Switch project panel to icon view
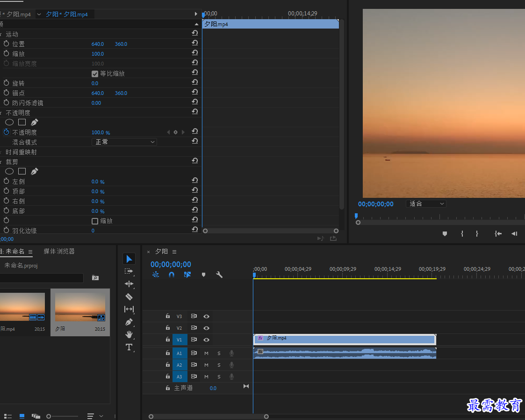525x420 pixels. point(22,416)
